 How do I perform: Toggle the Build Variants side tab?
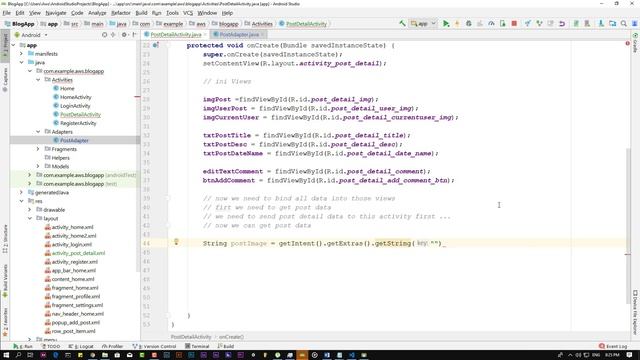click(x=5, y=282)
